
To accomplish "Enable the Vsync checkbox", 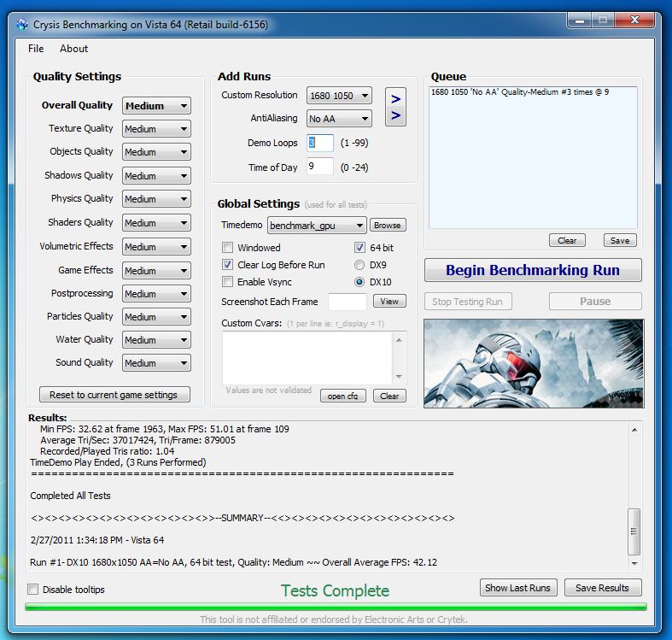I will tap(228, 282).
